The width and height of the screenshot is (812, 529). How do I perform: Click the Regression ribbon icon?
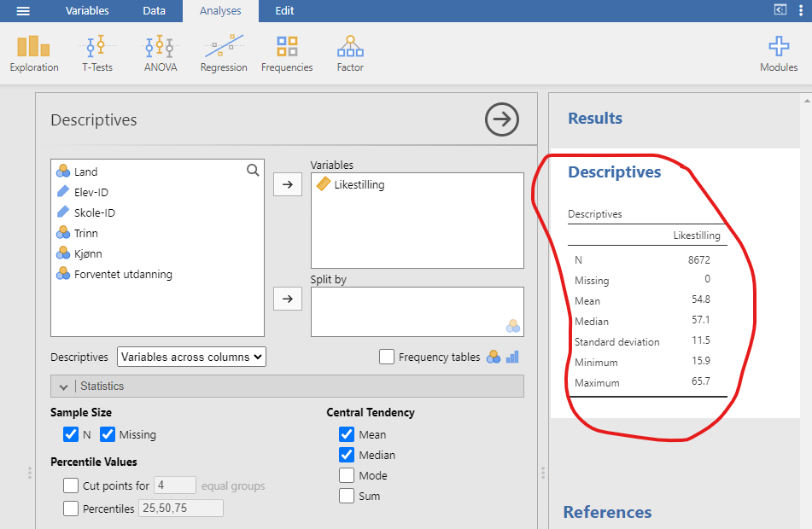click(x=223, y=52)
